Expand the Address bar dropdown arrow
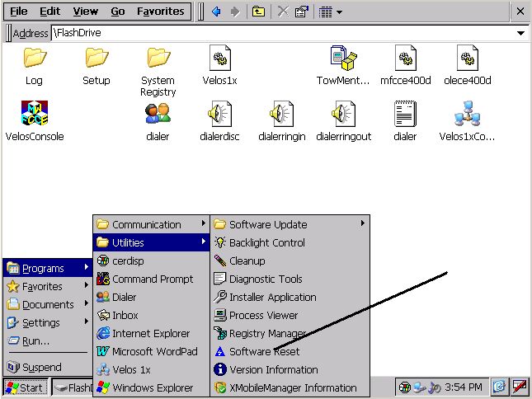 click(x=520, y=33)
